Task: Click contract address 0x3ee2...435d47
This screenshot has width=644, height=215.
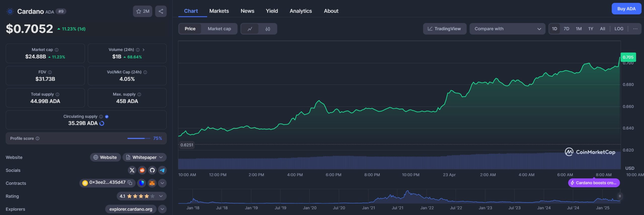Action: pos(107,183)
